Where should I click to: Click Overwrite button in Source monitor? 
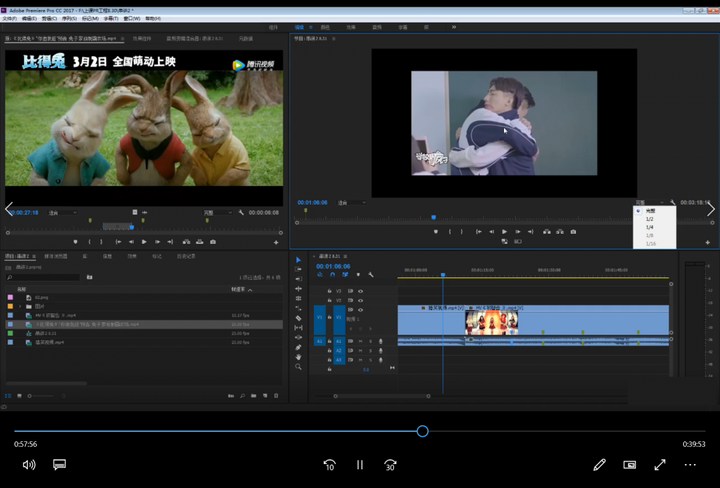199,242
